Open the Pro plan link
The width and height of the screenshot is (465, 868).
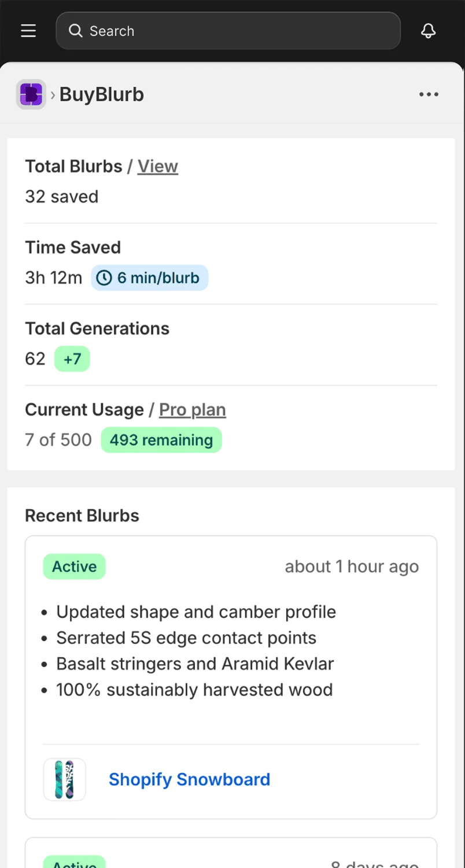coord(193,410)
